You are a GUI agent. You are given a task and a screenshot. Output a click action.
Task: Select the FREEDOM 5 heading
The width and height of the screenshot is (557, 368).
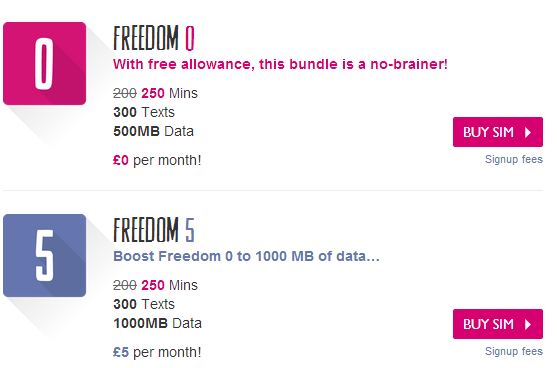[x=154, y=230]
